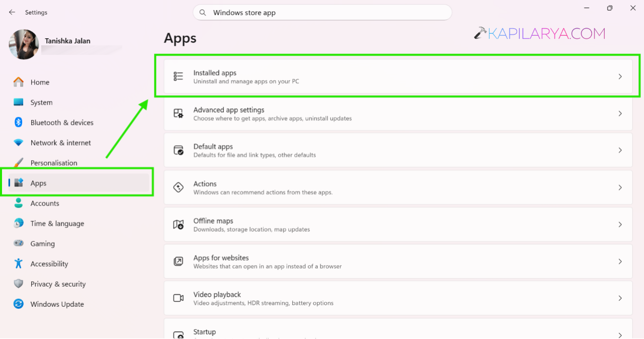Click the Accounts person icon
644x339 pixels.
pyautogui.click(x=19, y=203)
